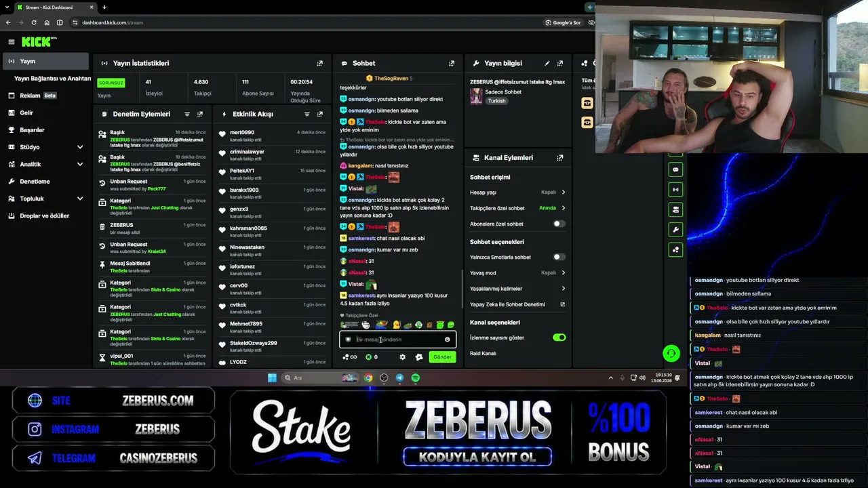Open the Windows Start menu
The height and width of the screenshot is (488, 868).
tap(272, 378)
